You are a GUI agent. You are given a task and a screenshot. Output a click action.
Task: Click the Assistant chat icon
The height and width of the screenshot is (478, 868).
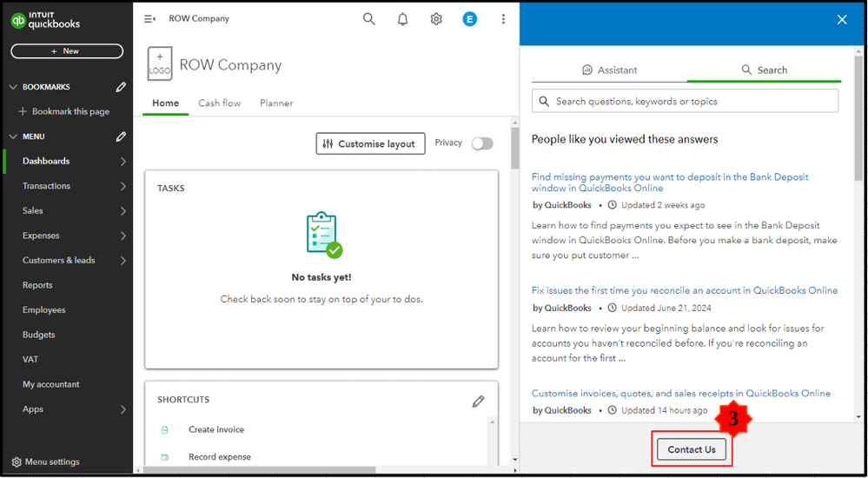[587, 70]
